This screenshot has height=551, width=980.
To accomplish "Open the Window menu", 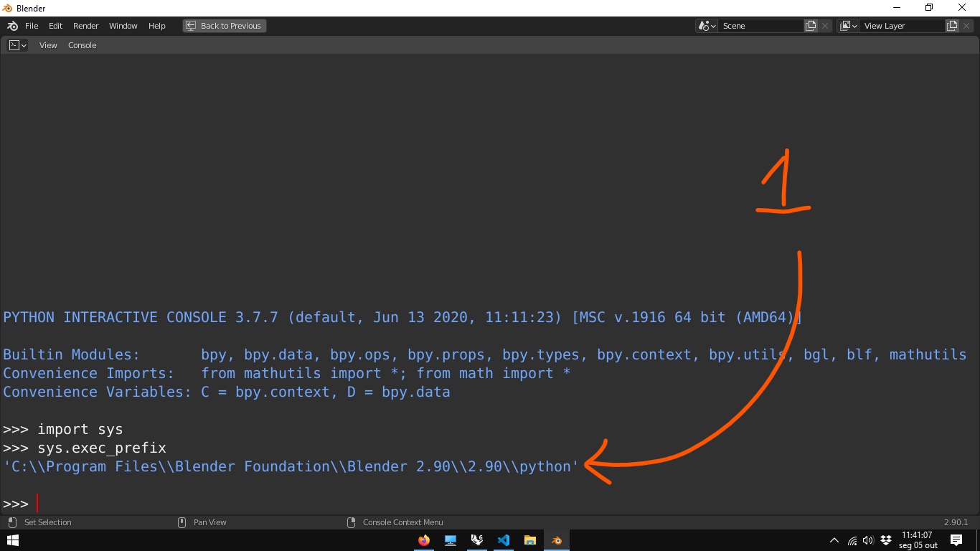I will [x=123, y=26].
